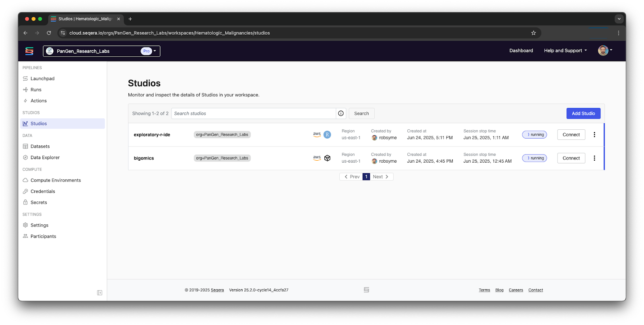644x325 pixels.
Task: Bookmark page with star icon
Action: (534, 33)
